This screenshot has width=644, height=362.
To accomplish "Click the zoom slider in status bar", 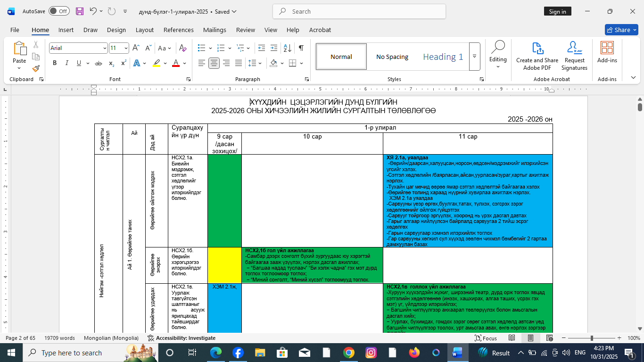I will point(592,338).
